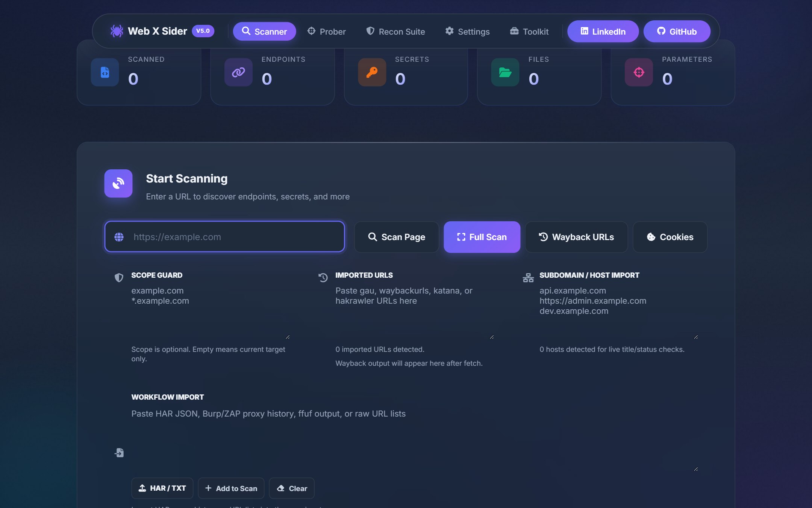Start a Full Scan

[482, 237]
